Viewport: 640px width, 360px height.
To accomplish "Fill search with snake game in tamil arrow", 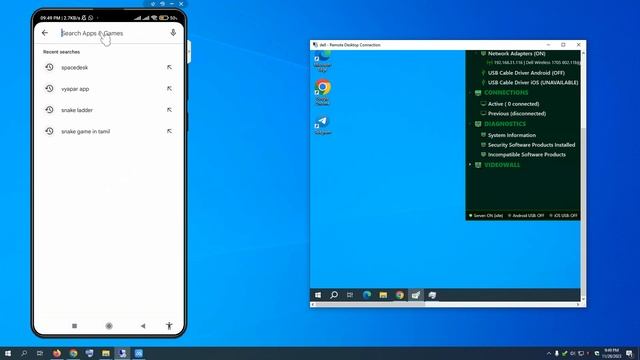I will click(x=169, y=131).
